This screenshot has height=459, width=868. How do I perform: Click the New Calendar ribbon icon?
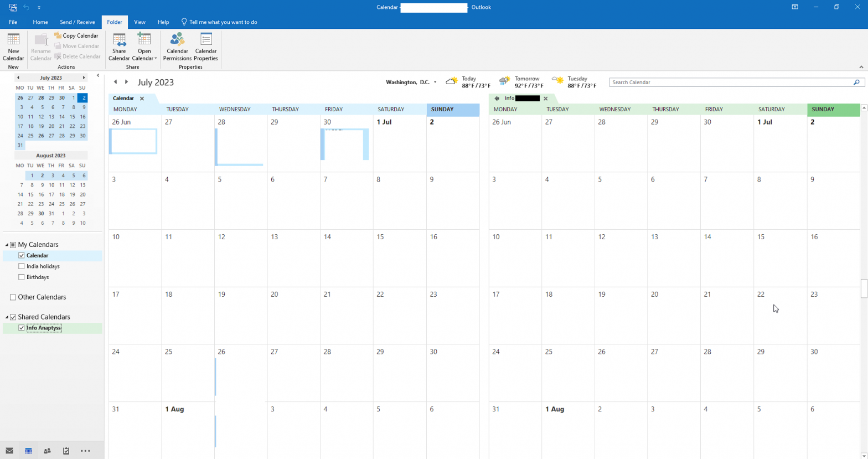pos(13,47)
